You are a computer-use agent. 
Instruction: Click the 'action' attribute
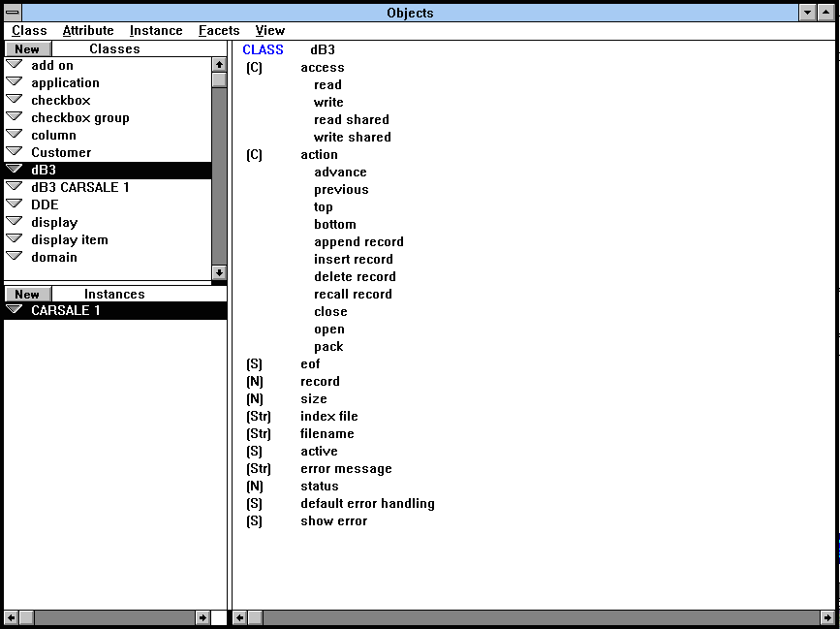click(320, 155)
